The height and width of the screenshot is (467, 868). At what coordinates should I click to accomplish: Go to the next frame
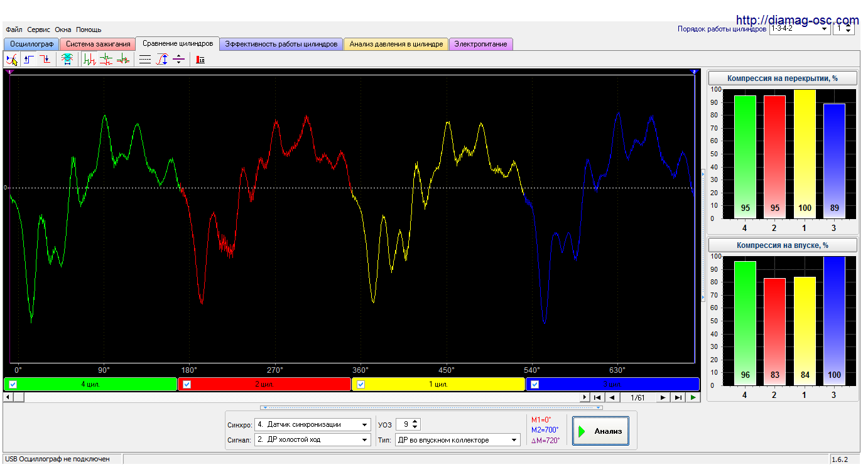tap(663, 397)
